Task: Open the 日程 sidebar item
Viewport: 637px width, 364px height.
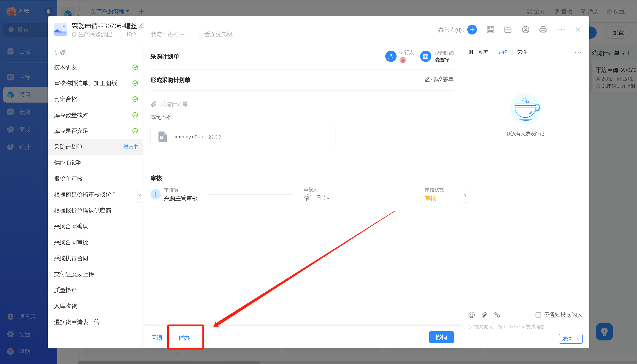Action: tap(24, 51)
